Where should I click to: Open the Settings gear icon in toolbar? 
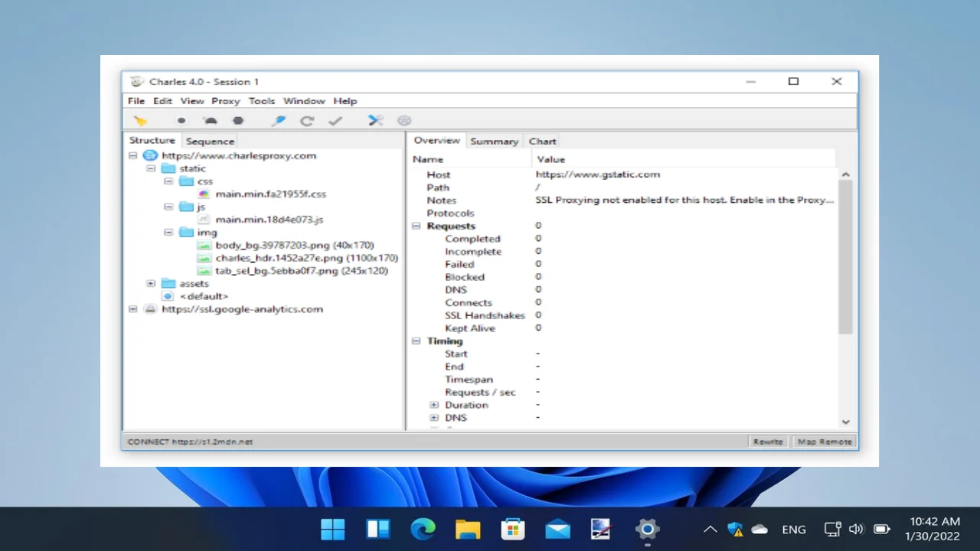point(404,121)
